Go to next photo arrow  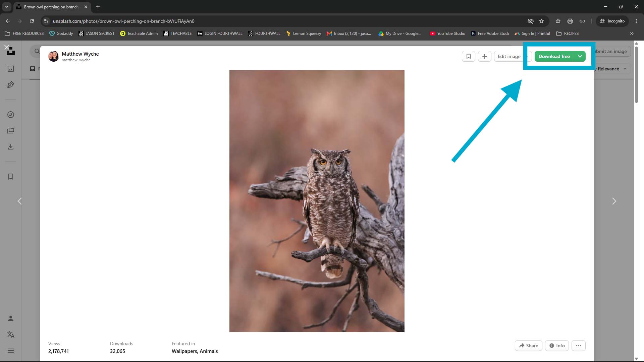point(614,201)
